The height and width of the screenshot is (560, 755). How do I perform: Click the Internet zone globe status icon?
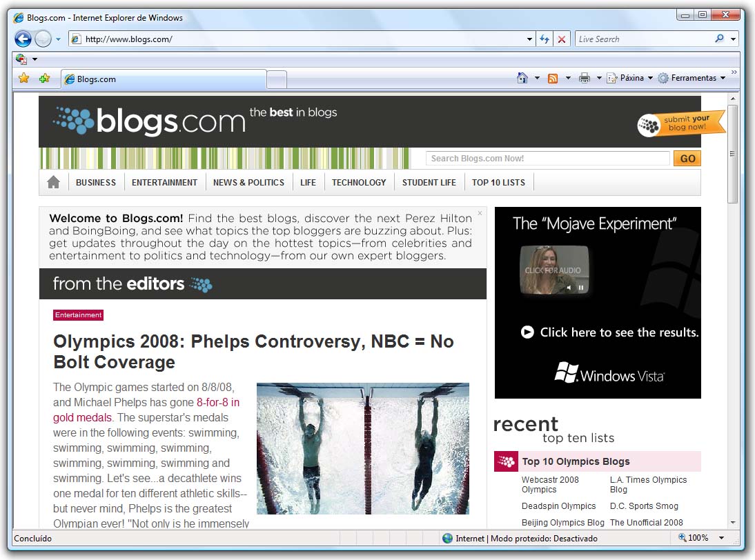(x=447, y=539)
